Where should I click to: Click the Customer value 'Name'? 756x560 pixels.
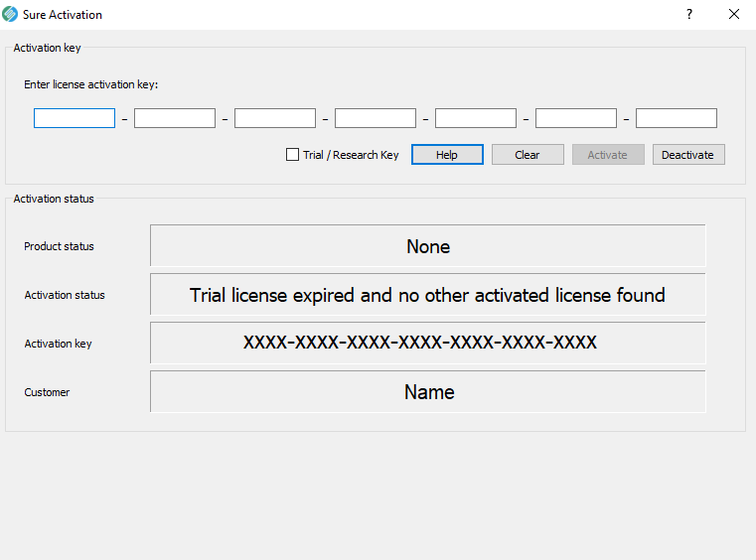(x=427, y=391)
